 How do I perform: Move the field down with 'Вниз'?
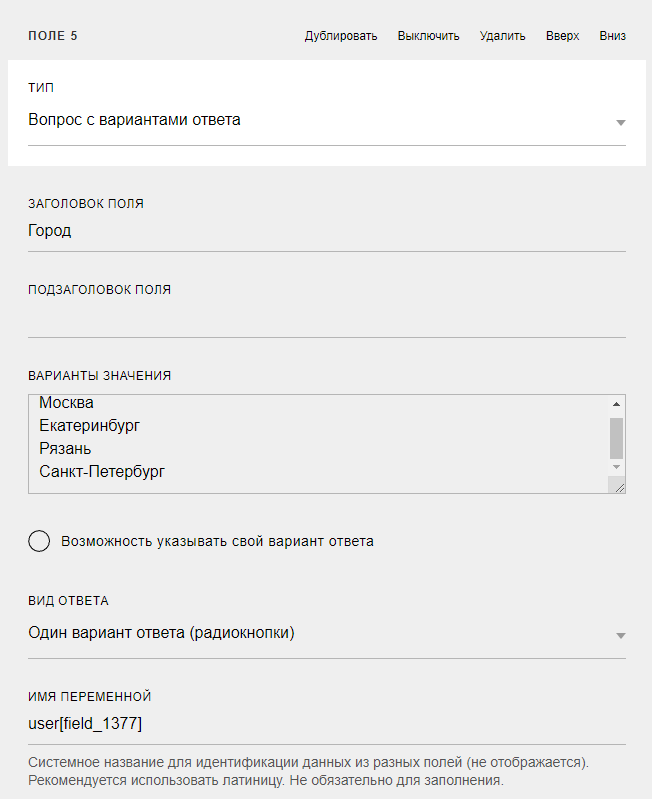pos(613,36)
